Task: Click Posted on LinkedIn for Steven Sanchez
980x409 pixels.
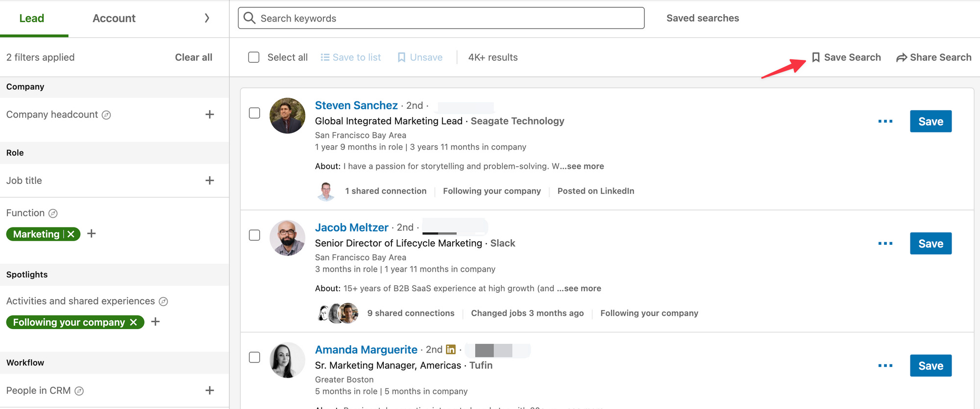Action: [x=596, y=191]
